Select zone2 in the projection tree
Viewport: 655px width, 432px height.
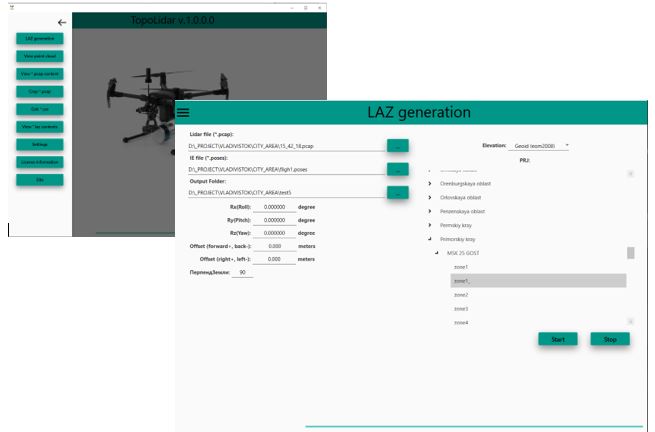[461, 295]
